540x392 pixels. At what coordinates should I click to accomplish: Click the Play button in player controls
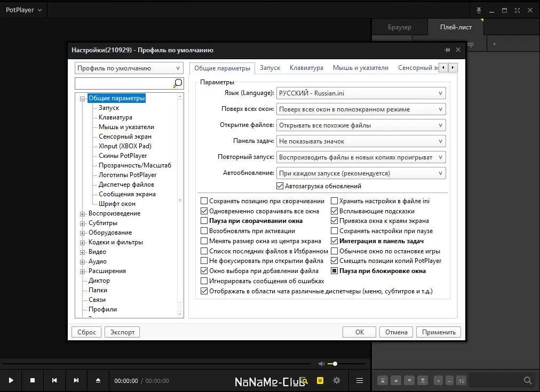click(11, 380)
